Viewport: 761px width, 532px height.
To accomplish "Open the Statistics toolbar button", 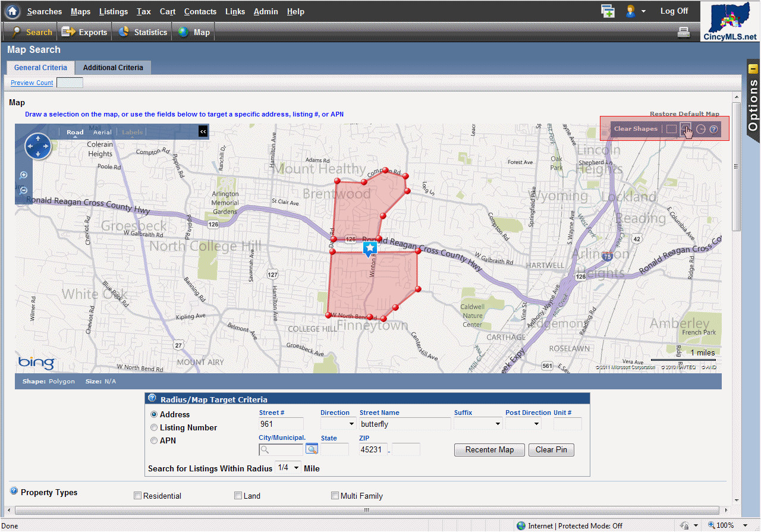I will (143, 32).
